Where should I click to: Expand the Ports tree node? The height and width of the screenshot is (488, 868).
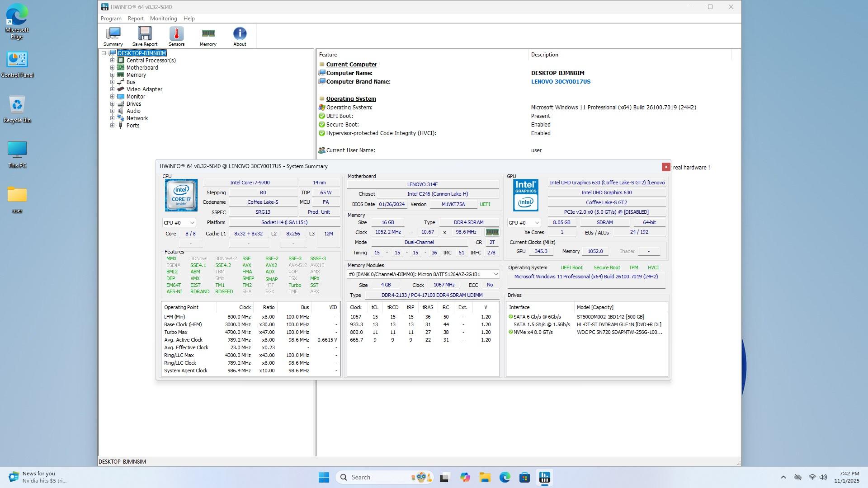coord(113,126)
